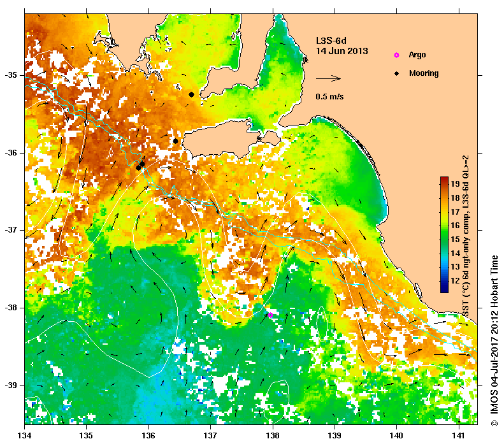Click the longitude label 137
Image resolution: width=504 pixels, height=446 pixels.
(x=210, y=436)
